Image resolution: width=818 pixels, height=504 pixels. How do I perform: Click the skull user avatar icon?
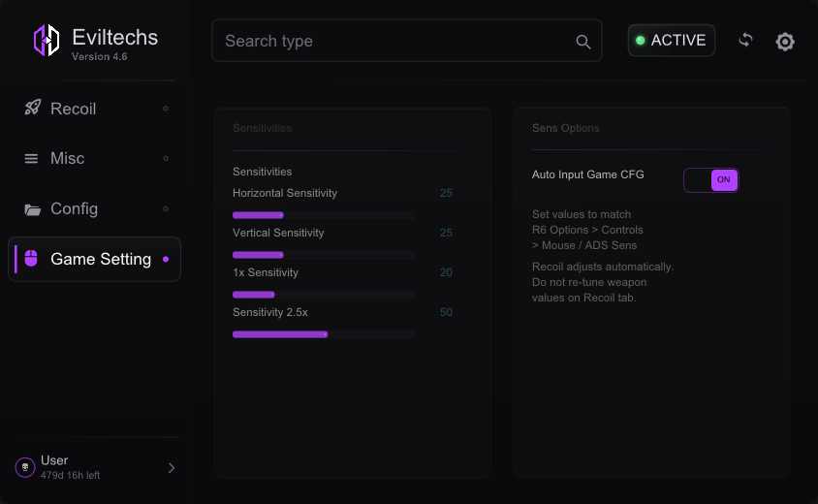pos(25,467)
